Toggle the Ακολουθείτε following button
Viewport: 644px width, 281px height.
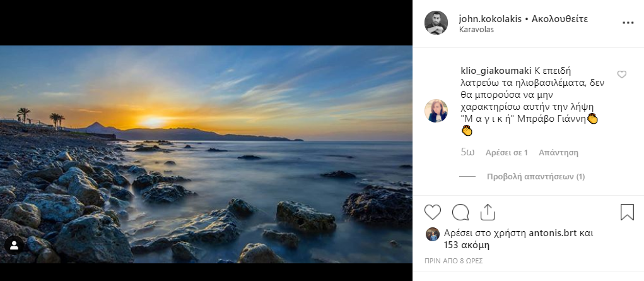(x=560, y=19)
